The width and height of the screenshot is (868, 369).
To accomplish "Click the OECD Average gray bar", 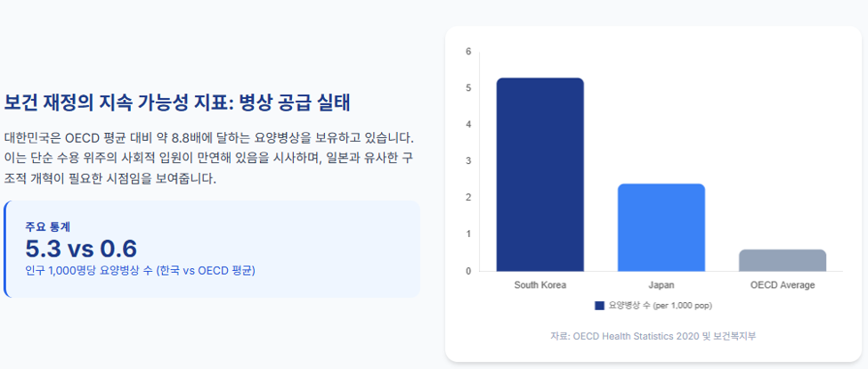I will click(783, 260).
